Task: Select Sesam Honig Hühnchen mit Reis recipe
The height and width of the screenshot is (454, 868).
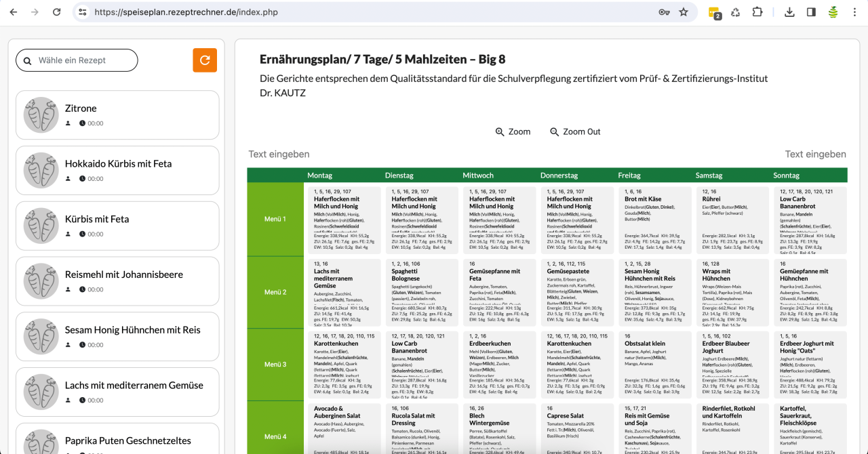Action: click(x=117, y=337)
